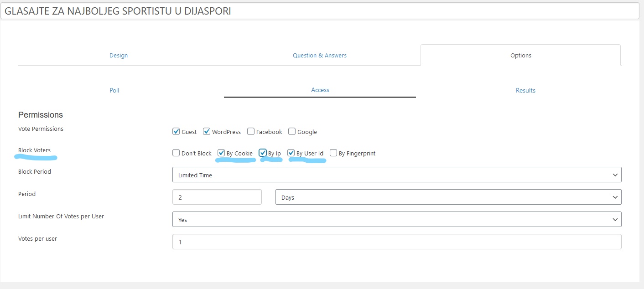Uncheck By User Id blocking
The image size is (644, 289).
(x=291, y=153)
